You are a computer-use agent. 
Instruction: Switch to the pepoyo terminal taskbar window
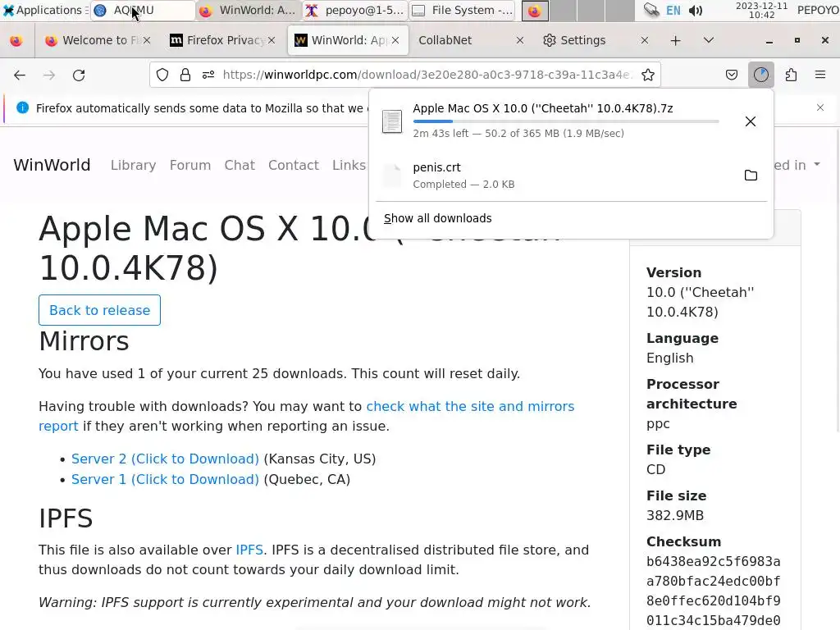tap(355, 11)
